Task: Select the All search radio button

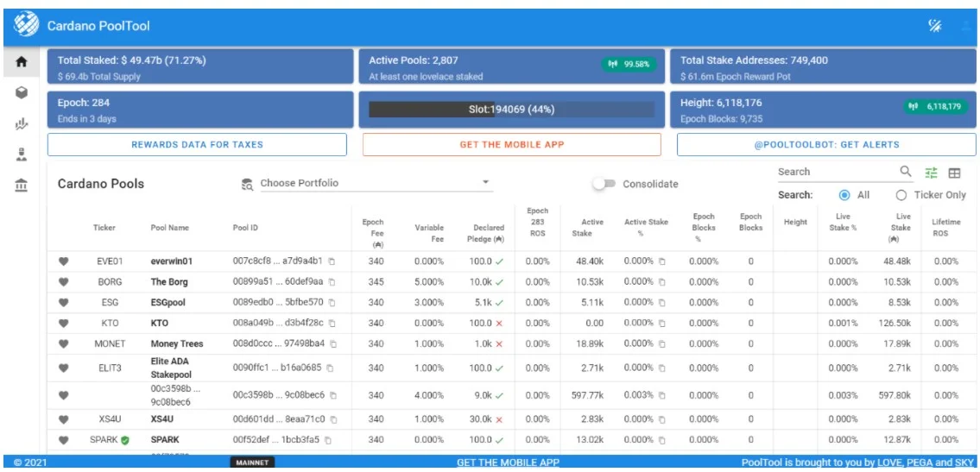Action: click(844, 195)
